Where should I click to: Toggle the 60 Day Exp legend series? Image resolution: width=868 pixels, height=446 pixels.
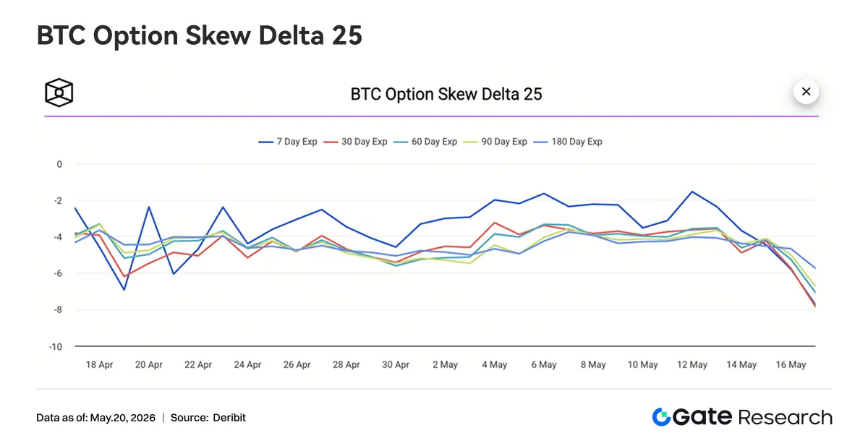click(426, 142)
